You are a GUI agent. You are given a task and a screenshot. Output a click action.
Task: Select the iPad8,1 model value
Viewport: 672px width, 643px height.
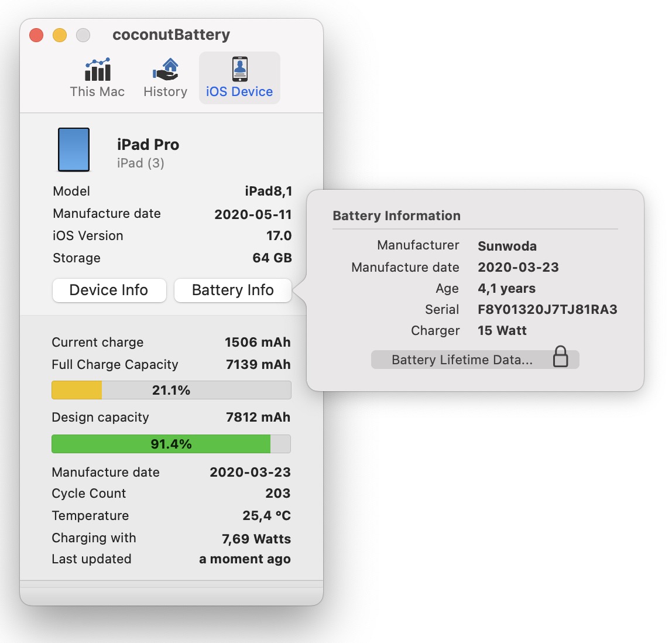[x=269, y=191]
